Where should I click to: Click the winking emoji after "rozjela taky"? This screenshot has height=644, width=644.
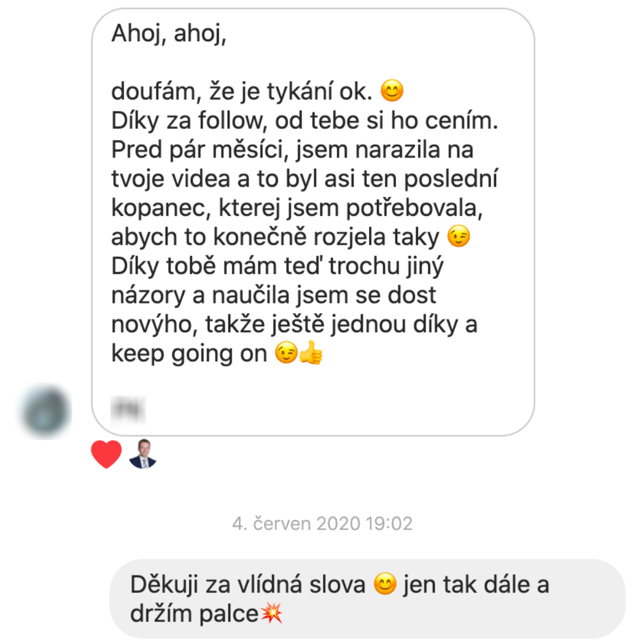(459, 236)
